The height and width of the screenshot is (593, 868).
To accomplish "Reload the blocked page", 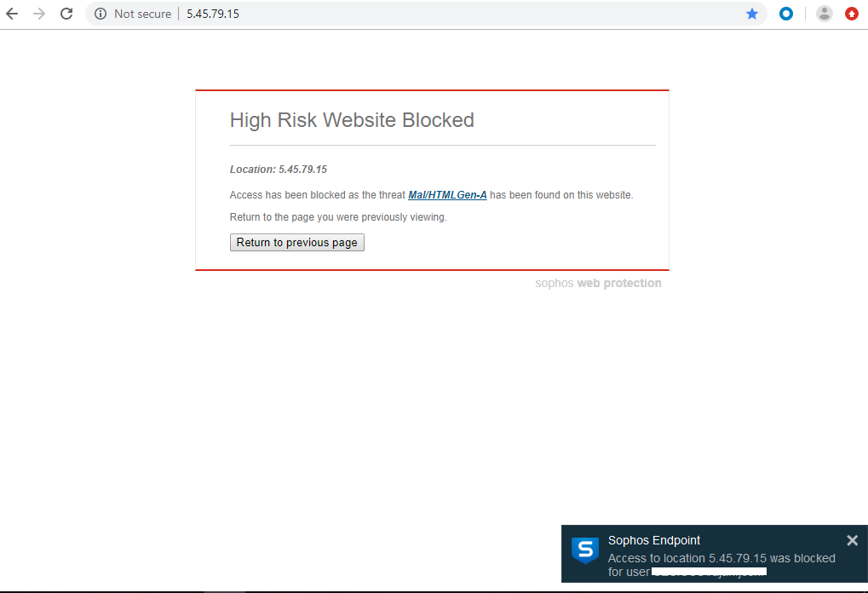I will click(x=66, y=14).
